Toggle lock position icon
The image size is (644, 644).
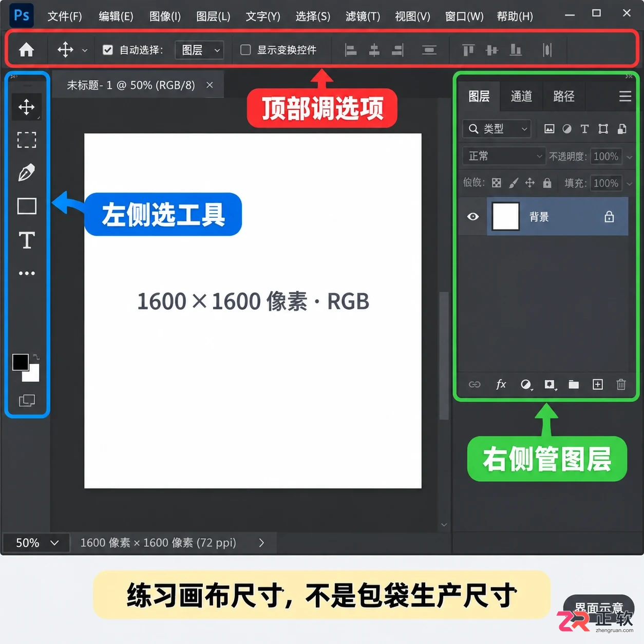[x=530, y=183]
